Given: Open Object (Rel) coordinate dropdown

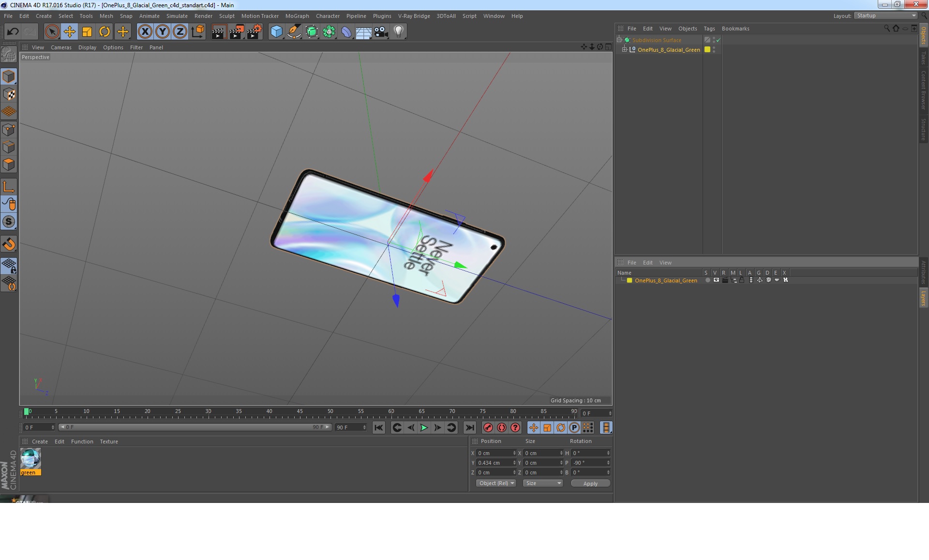Looking at the screenshot, I should tap(496, 483).
